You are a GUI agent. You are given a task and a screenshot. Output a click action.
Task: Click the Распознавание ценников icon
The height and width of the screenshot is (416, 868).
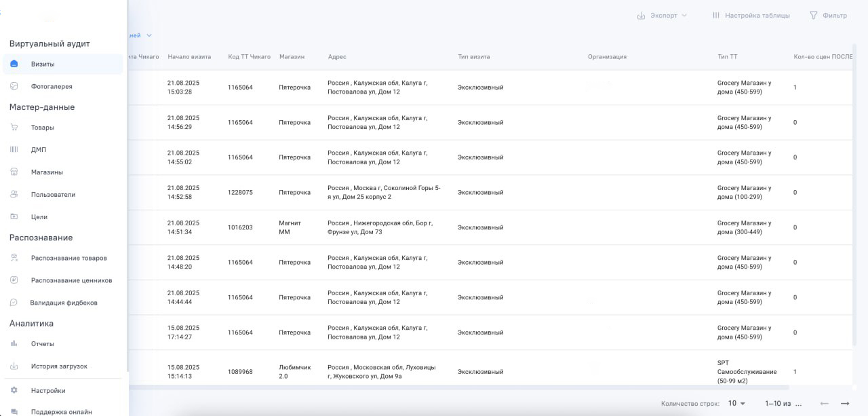coord(14,280)
